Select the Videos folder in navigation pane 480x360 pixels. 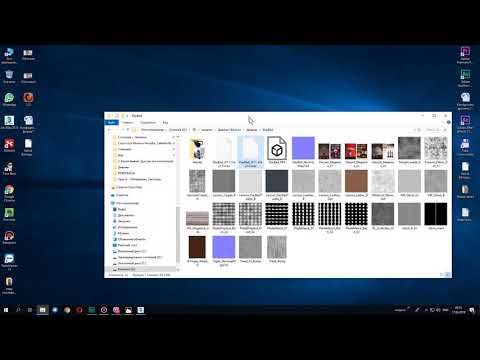click(x=122, y=209)
